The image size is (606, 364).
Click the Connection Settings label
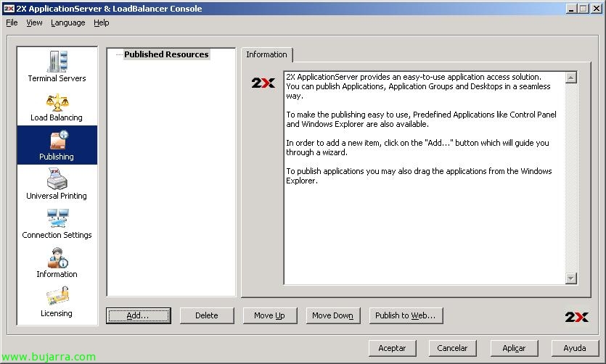tap(57, 235)
